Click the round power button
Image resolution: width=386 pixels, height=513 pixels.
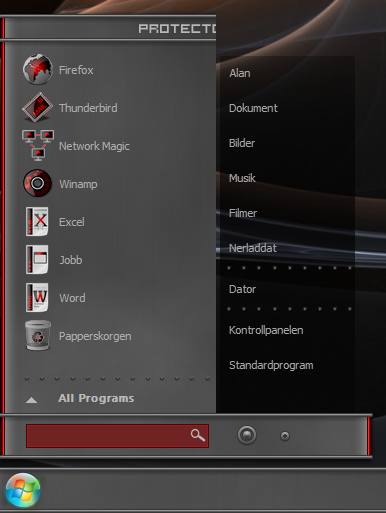pos(247,435)
